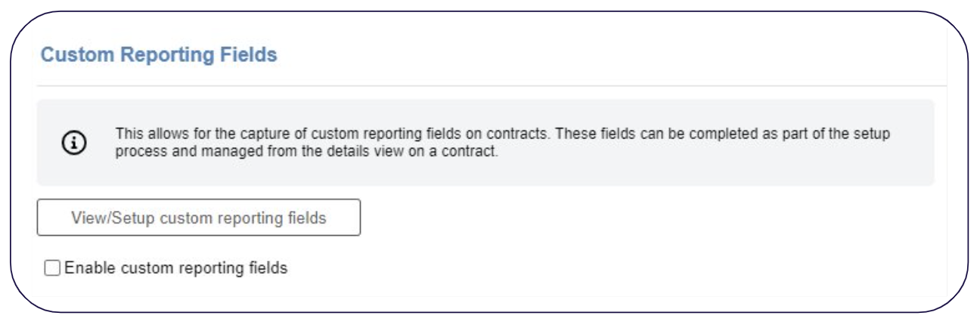Click the "setup" word ending the first info line

click(x=873, y=133)
